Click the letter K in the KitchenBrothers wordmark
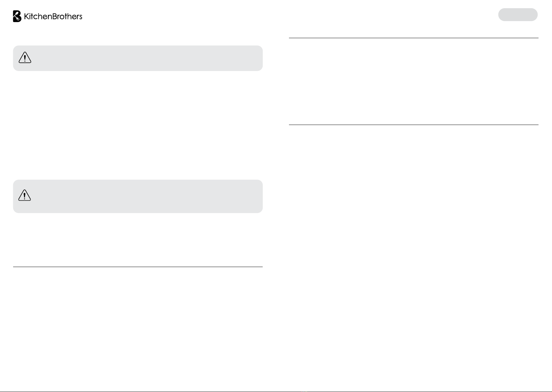The height and width of the screenshot is (392, 552). point(27,16)
